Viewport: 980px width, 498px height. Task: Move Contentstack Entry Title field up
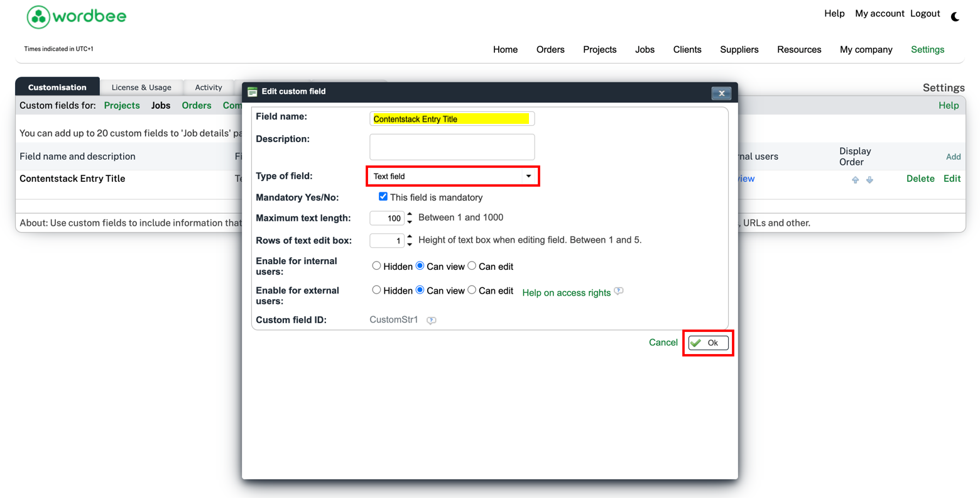click(x=855, y=180)
